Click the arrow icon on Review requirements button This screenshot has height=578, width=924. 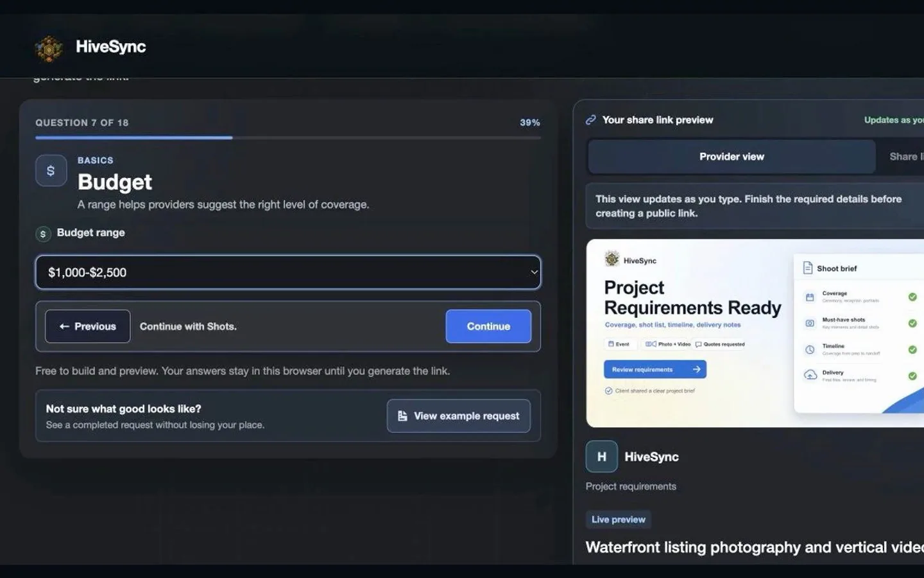pyautogui.click(x=697, y=369)
